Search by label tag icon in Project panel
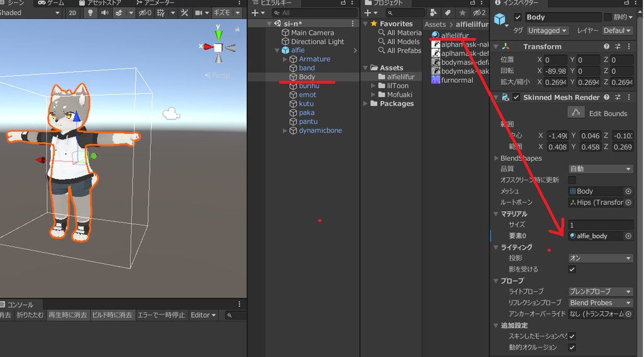Image resolution: width=644 pixels, height=357 pixels. point(448,13)
